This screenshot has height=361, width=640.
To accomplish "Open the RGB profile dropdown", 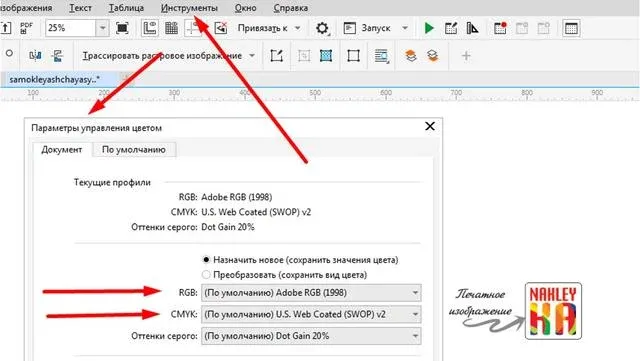I will pyautogui.click(x=311, y=293).
